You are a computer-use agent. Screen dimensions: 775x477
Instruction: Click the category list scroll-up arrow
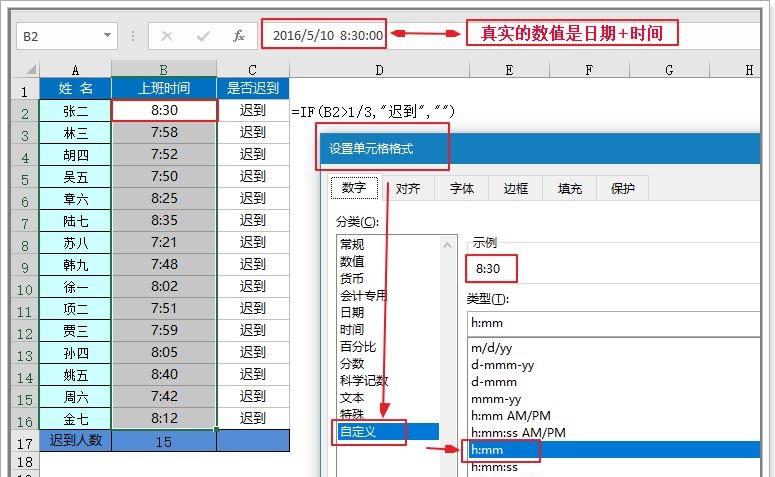point(448,245)
